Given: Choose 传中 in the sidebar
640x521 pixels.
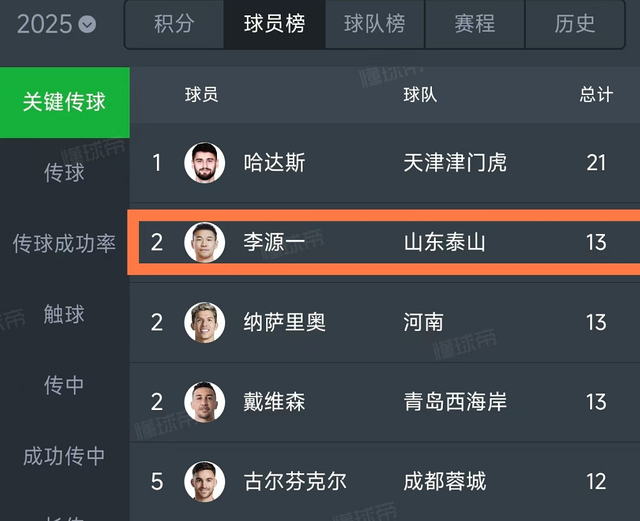Looking at the screenshot, I should coord(64,385).
